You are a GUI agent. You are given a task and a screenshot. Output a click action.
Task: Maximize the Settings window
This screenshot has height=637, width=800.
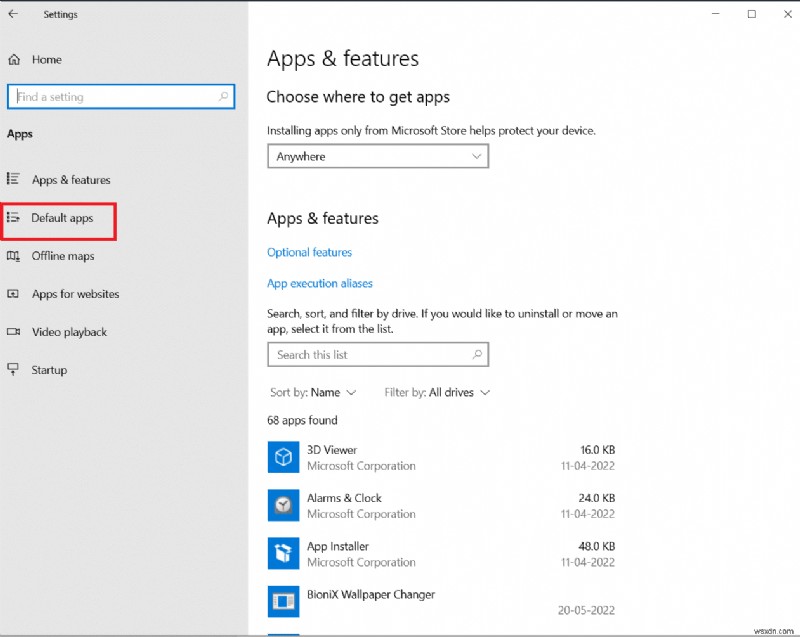(x=751, y=14)
